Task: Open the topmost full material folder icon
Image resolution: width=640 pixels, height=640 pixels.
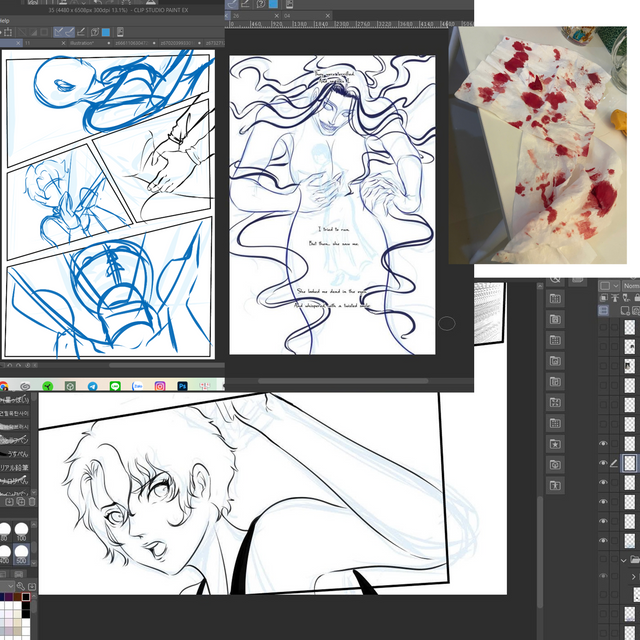Action: 555,298
